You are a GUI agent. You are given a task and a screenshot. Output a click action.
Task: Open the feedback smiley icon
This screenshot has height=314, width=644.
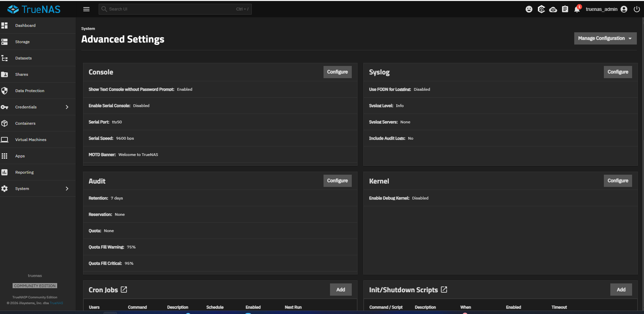(529, 9)
